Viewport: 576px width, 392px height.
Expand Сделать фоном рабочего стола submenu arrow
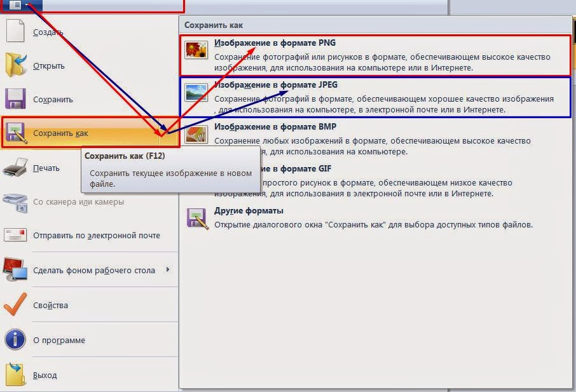(x=168, y=270)
